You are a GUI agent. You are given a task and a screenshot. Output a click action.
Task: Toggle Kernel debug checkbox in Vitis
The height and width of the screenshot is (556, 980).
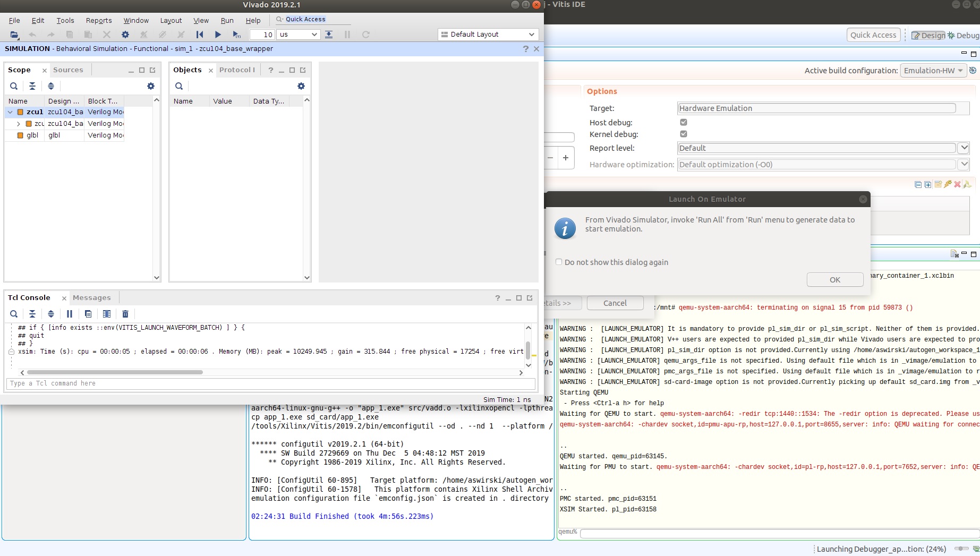click(684, 134)
